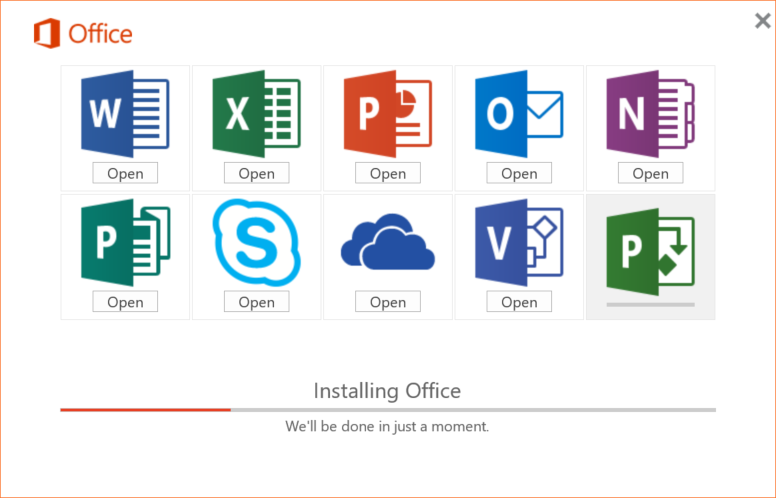Click the OneDrive cloud icon
Viewport: 776px width, 498px height.
point(388,242)
